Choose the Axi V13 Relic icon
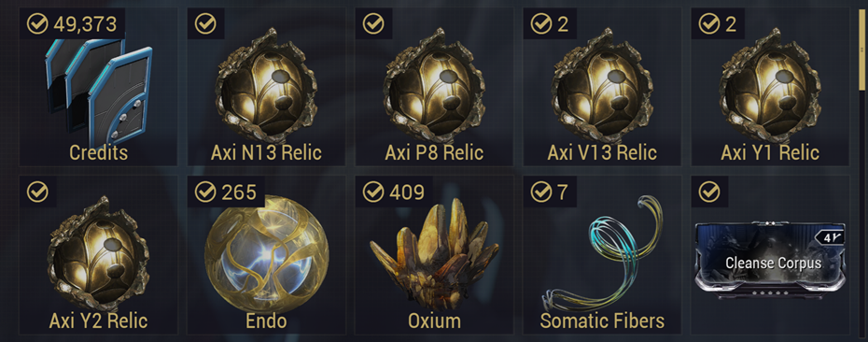This screenshot has width=868, height=342. pyautogui.click(x=602, y=86)
